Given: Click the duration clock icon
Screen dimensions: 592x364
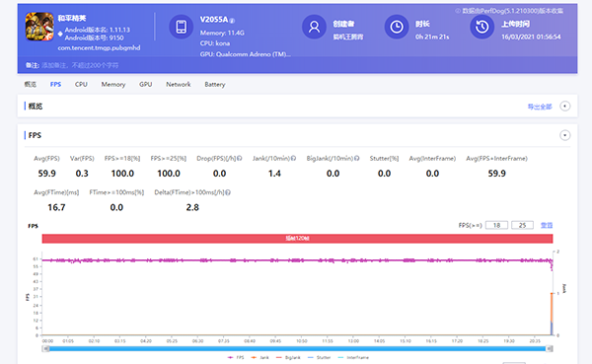Looking at the screenshot, I should 397,27.
